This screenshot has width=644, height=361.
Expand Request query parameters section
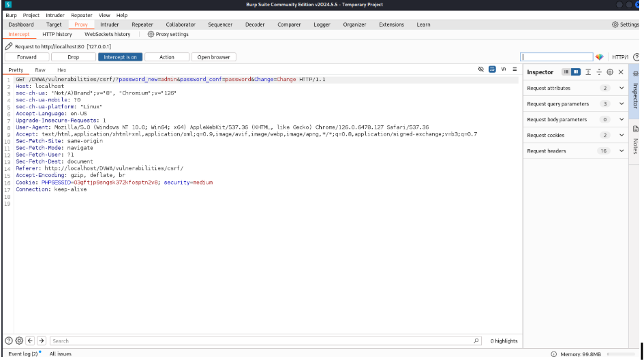622,104
